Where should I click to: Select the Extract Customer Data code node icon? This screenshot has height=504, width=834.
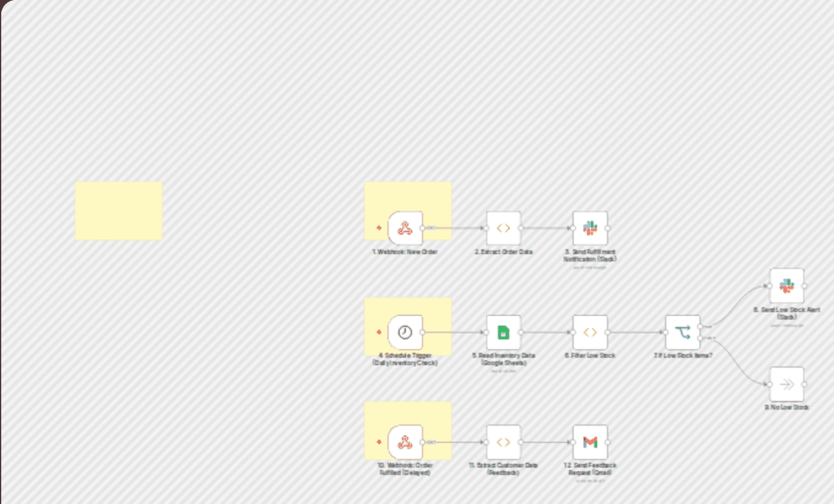tap(503, 442)
